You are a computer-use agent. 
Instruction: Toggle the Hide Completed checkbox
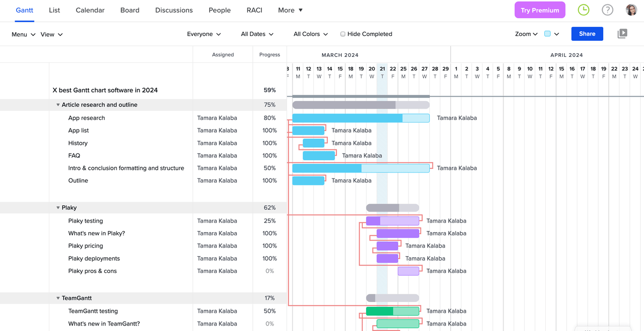tap(343, 34)
